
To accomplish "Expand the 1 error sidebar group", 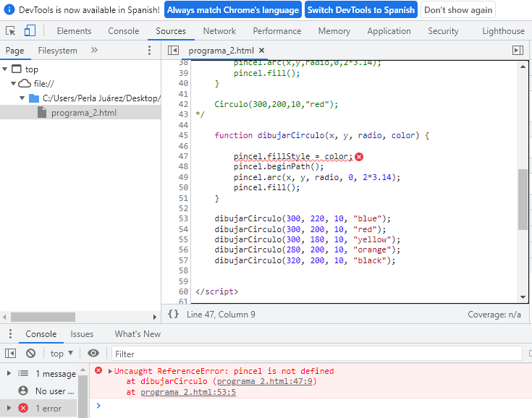I will click(x=9, y=408).
